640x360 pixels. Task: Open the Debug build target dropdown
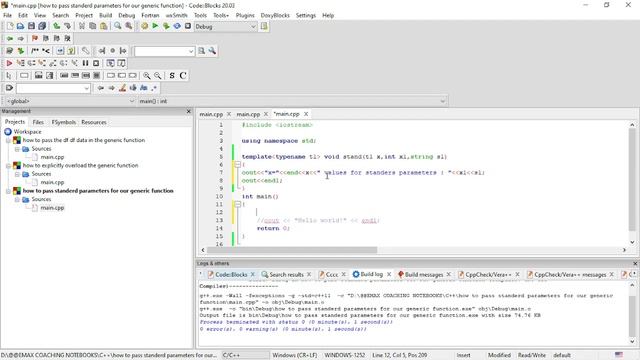[x=225, y=27]
